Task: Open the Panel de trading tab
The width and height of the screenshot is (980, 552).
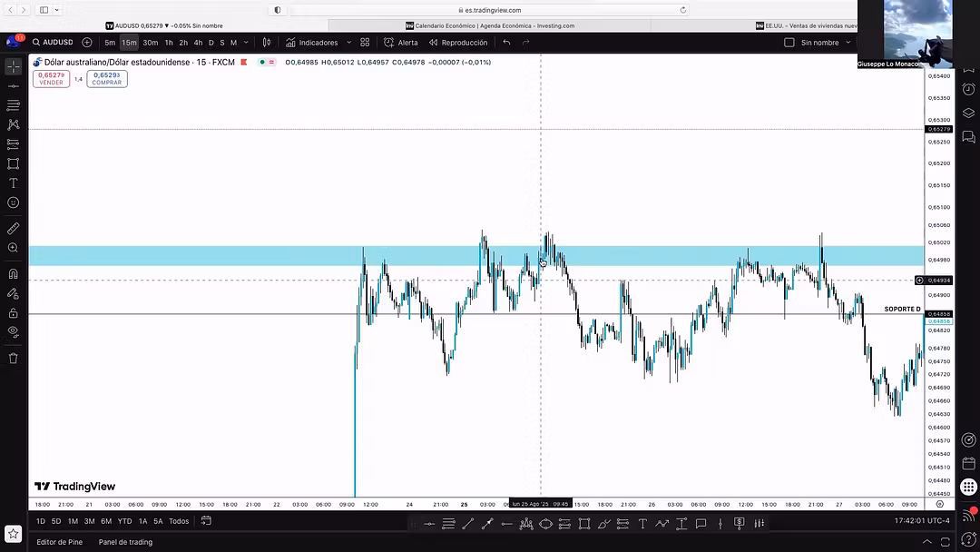Action: click(125, 542)
